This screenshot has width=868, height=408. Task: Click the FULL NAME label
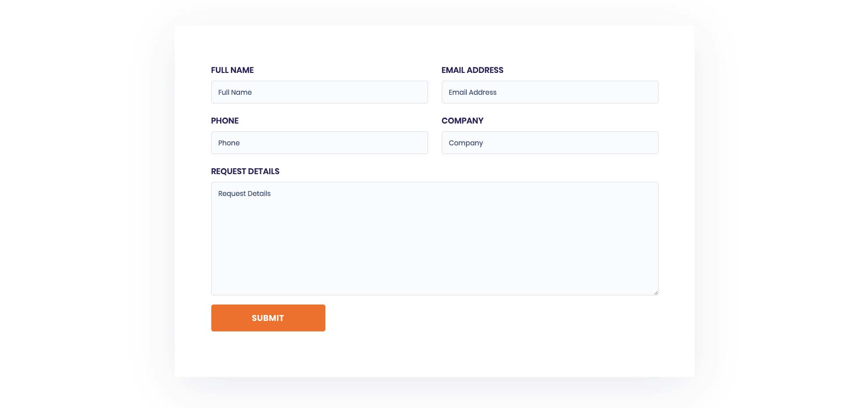tap(232, 70)
